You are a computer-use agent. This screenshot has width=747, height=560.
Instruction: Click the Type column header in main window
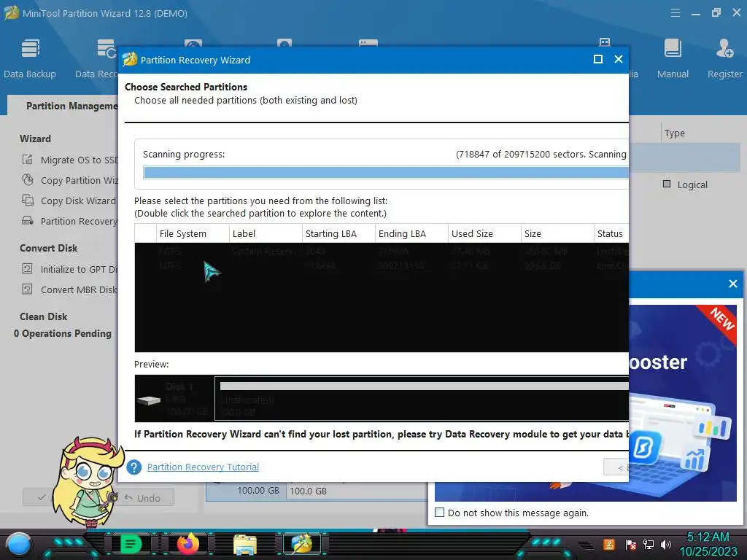pyautogui.click(x=674, y=133)
